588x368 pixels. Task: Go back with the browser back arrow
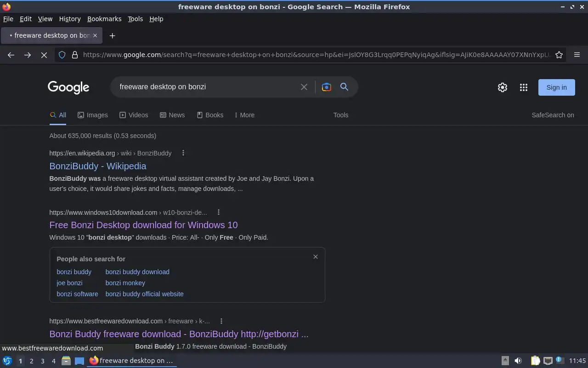(x=11, y=55)
